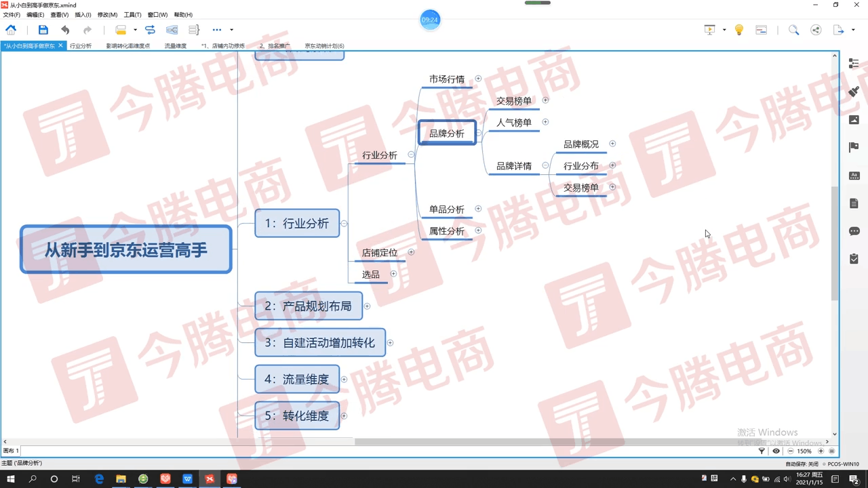The width and height of the screenshot is (868, 488).
Task: Switch to the 京东动销计划(6) tab
Action: coord(324,46)
